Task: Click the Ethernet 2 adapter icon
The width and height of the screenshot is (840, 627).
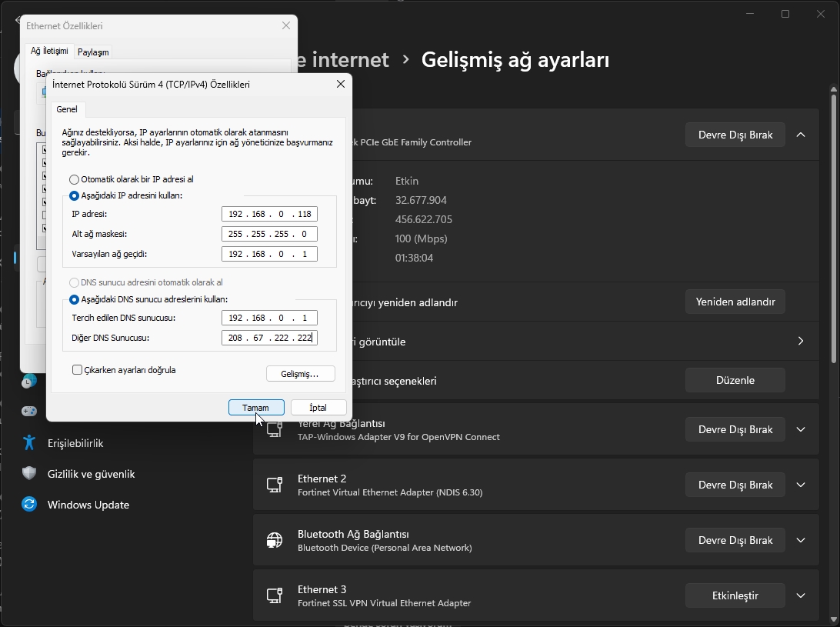Action: (x=274, y=485)
